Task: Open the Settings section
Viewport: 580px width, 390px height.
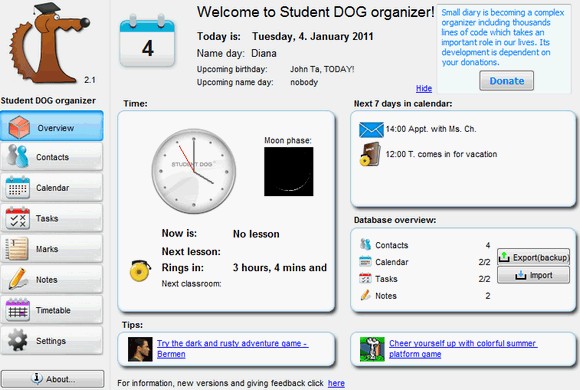Action: [x=52, y=341]
